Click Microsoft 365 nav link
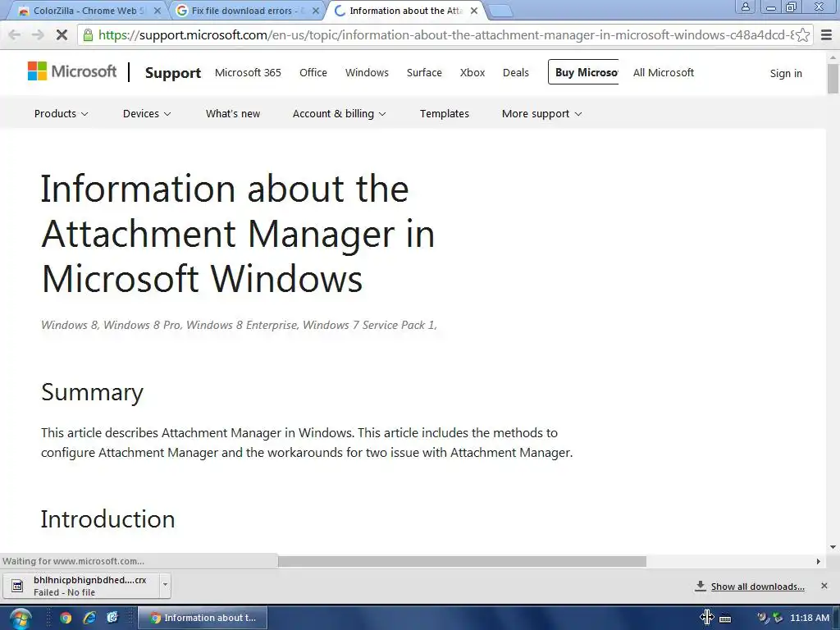The width and height of the screenshot is (840, 630). pos(248,72)
